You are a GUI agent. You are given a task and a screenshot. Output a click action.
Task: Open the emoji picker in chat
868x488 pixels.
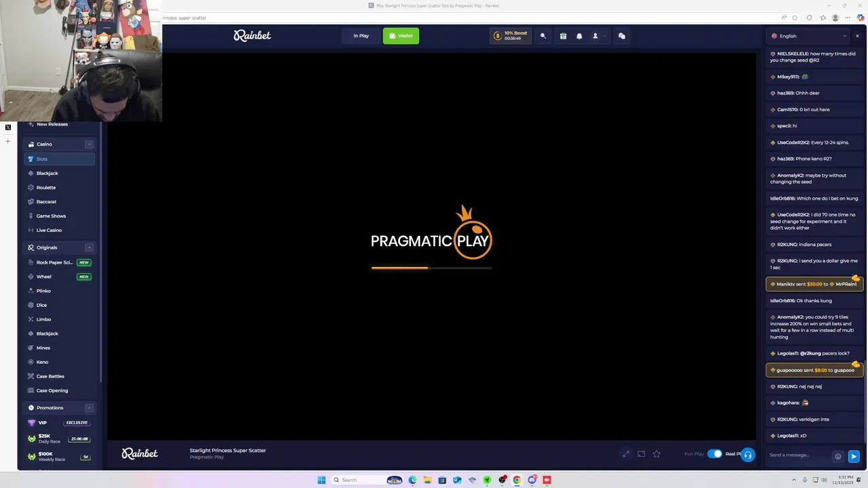(838, 456)
